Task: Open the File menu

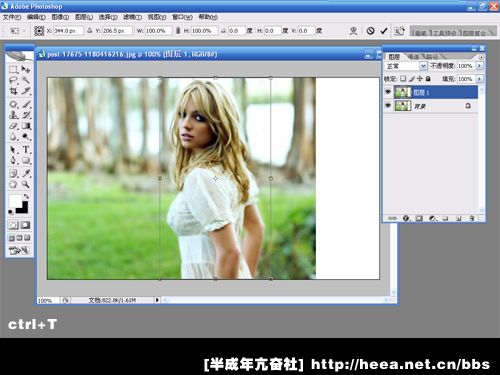Action: (x=12, y=17)
